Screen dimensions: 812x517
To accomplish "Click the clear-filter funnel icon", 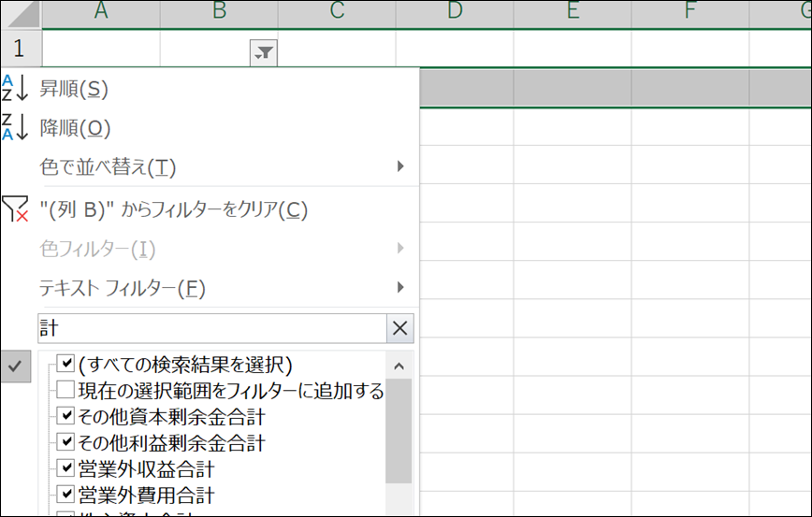I will coord(15,208).
